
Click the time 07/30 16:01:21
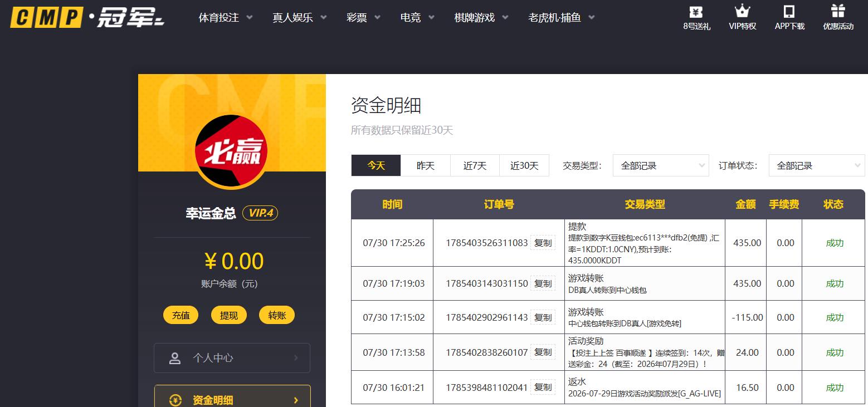click(394, 388)
